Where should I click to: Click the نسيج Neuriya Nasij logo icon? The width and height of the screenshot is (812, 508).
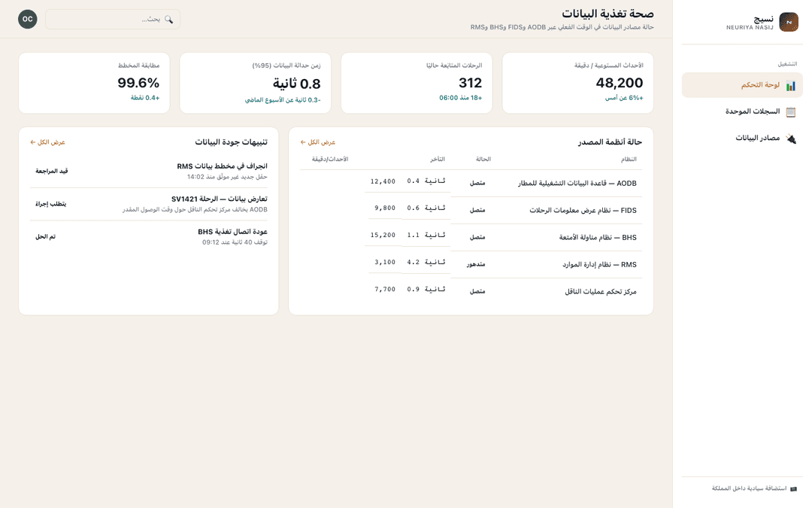click(788, 22)
